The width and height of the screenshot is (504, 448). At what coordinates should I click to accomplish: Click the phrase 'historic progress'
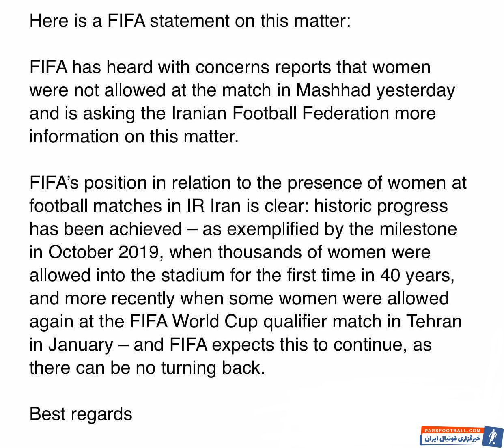381,206
